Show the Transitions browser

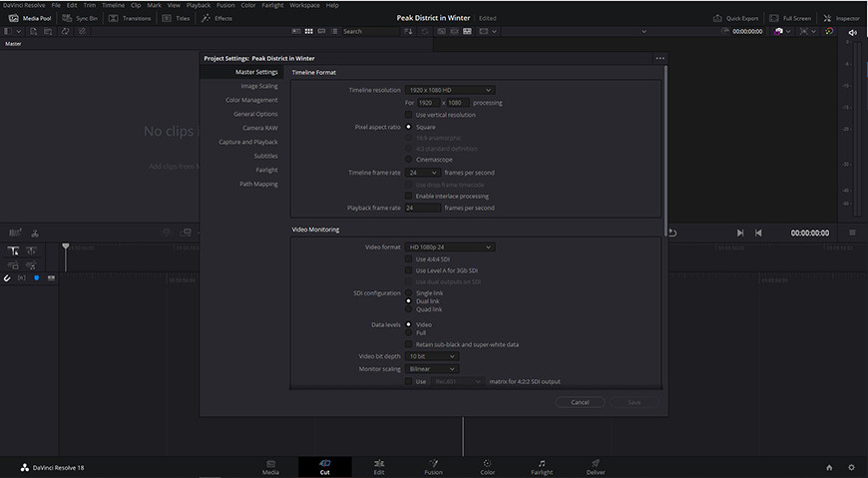pyautogui.click(x=130, y=18)
